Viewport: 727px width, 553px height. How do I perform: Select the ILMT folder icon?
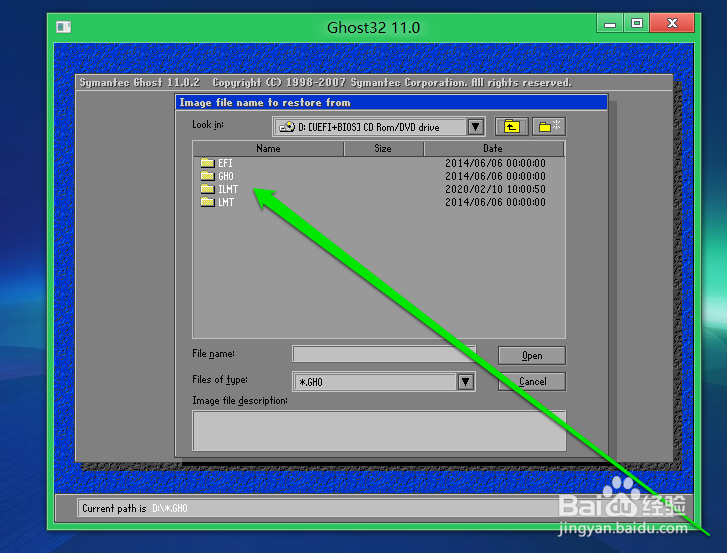(x=207, y=189)
